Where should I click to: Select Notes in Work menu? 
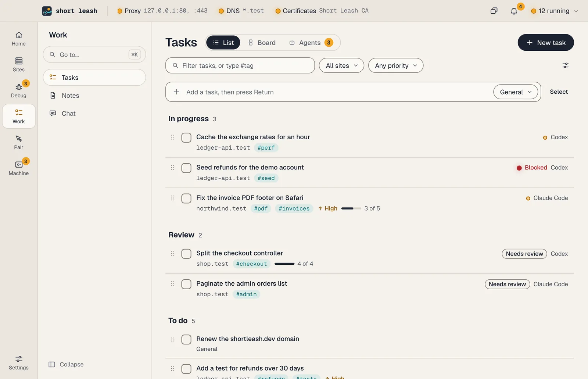[94, 96]
